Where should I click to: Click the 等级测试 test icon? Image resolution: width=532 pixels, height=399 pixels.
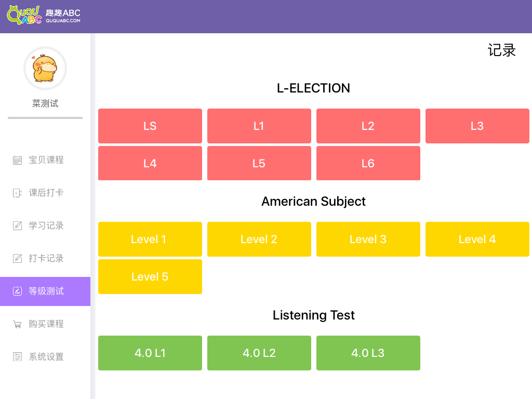(x=17, y=291)
